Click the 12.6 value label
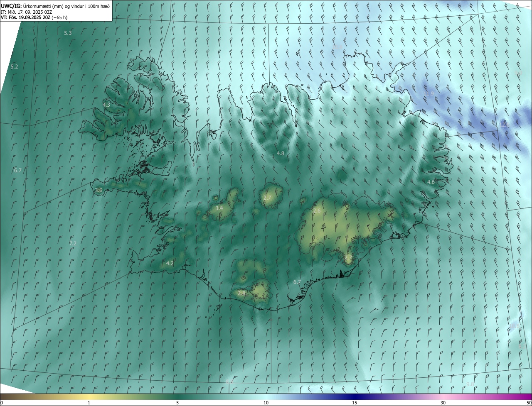The image size is (532, 406). 504,125
